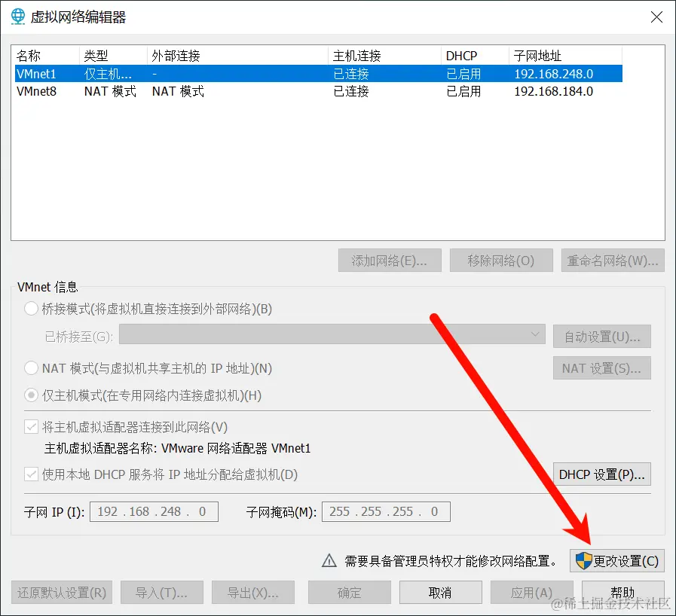Click 添加网络(E) button
The height and width of the screenshot is (616, 676).
390,261
